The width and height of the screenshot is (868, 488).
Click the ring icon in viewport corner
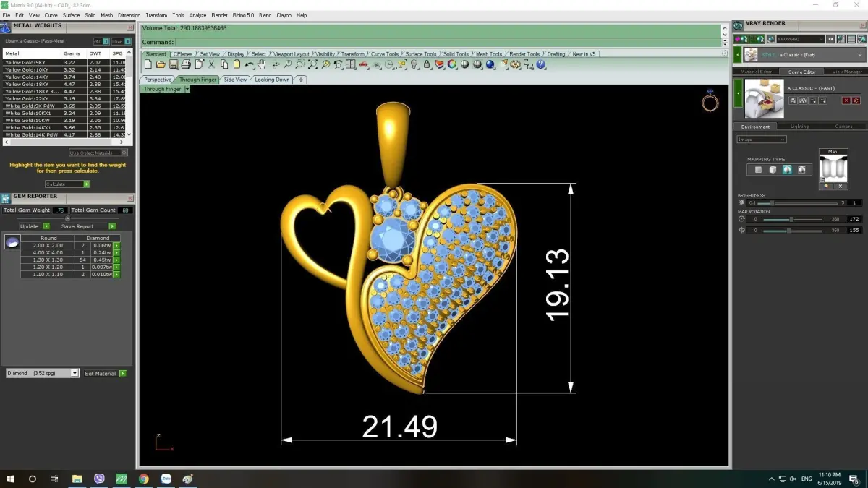pyautogui.click(x=710, y=102)
